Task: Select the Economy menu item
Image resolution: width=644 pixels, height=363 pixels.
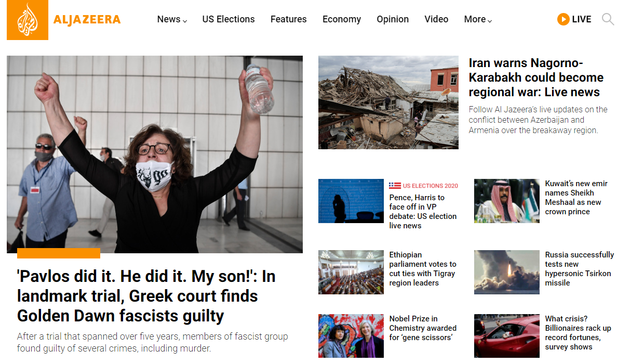Action: pyautogui.click(x=341, y=19)
